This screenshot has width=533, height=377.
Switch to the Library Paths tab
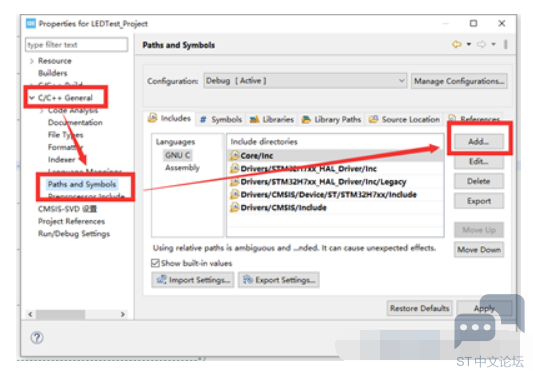point(331,119)
